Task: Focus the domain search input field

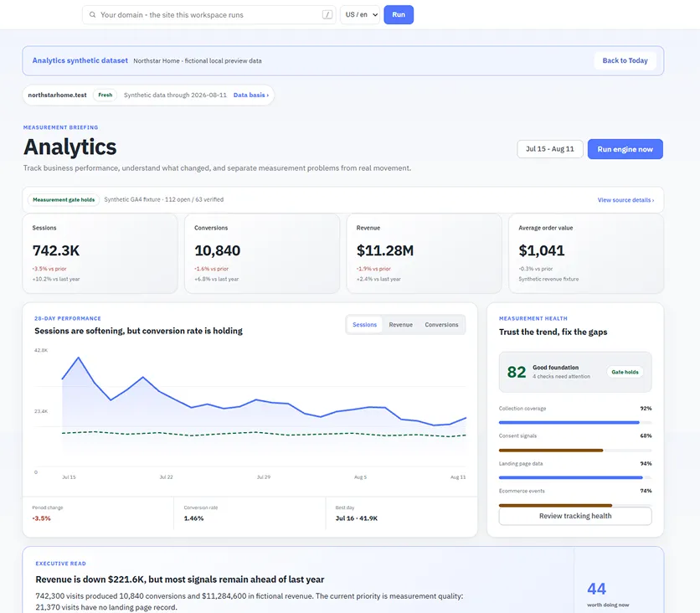Action: pos(209,15)
